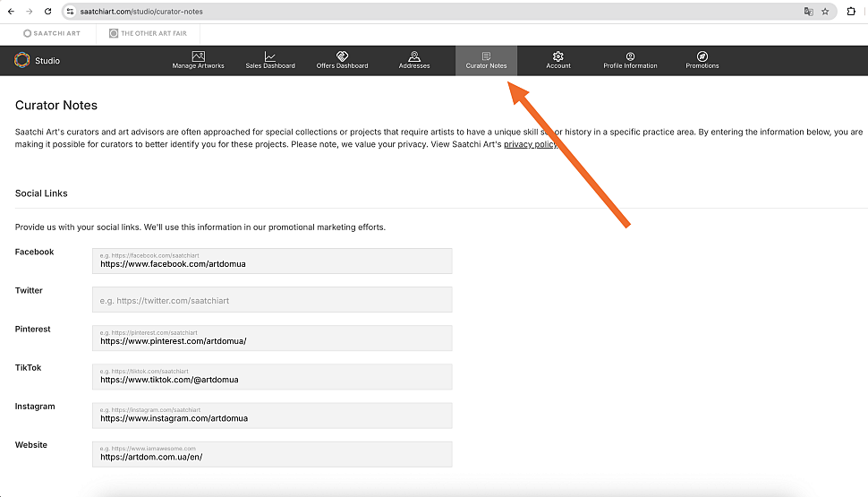Focus the browser address bar URL
Screen dimensions: 868x497
[x=141, y=11]
